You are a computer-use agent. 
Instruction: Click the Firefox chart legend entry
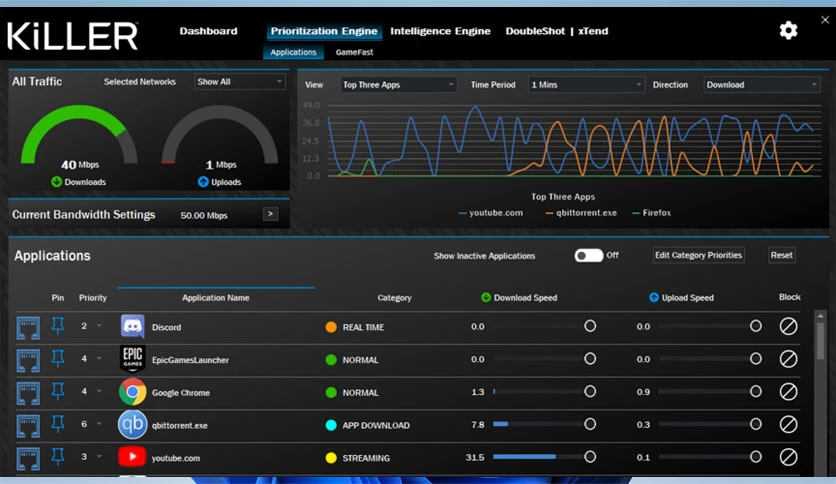[x=652, y=213]
